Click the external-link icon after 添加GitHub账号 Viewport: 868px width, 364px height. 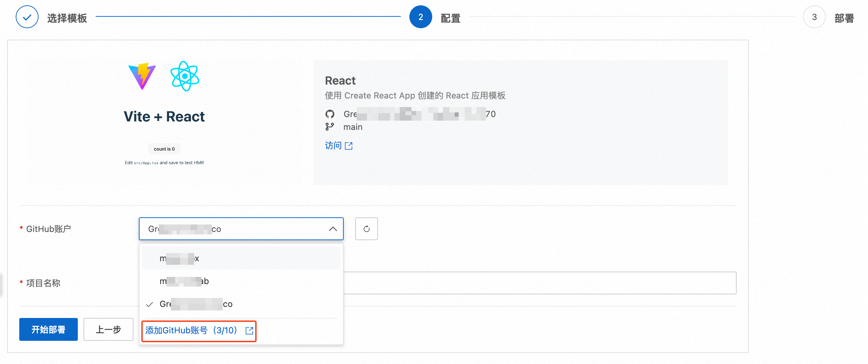(249, 330)
